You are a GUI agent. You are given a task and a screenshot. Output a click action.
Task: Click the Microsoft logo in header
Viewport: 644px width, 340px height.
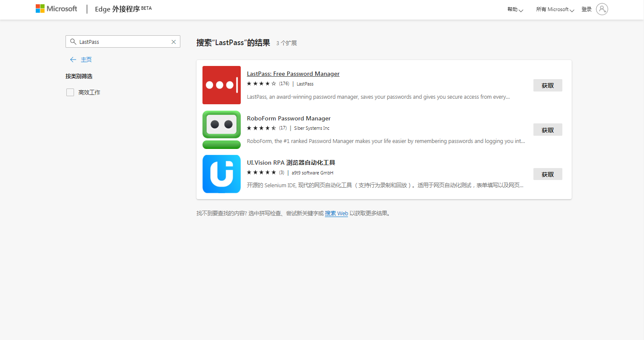[x=57, y=9]
